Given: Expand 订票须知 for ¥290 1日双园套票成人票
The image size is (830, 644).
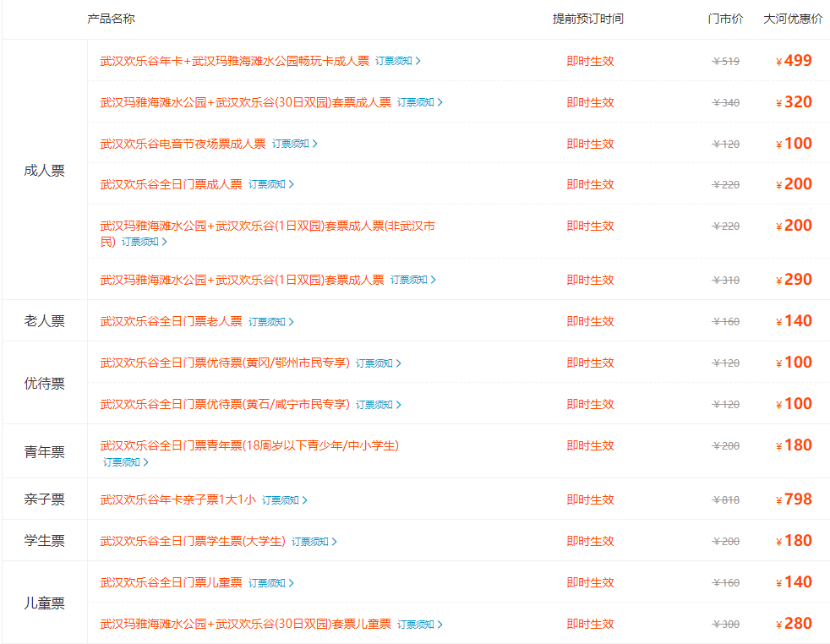Looking at the screenshot, I should coord(412,280).
